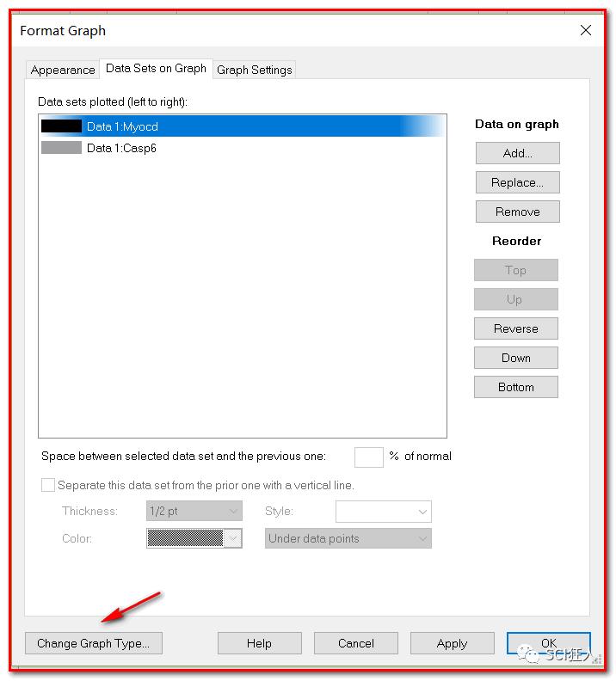The image size is (616, 681).
Task: Select the Data 1:Casp6 data set row
Action: 243,148
